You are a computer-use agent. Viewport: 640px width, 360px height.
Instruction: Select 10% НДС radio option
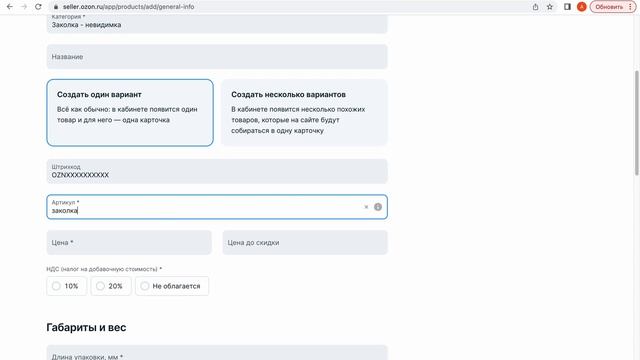click(x=67, y=286)
